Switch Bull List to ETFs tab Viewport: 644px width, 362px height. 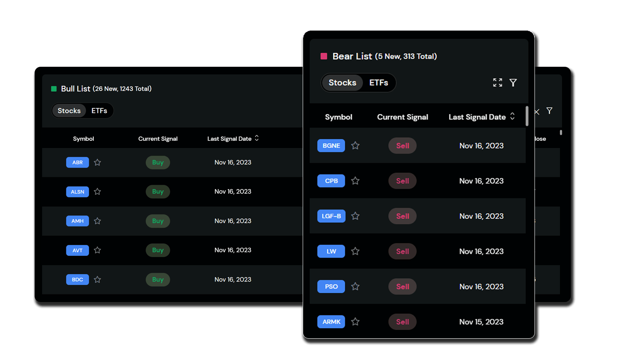pos(99,111)
